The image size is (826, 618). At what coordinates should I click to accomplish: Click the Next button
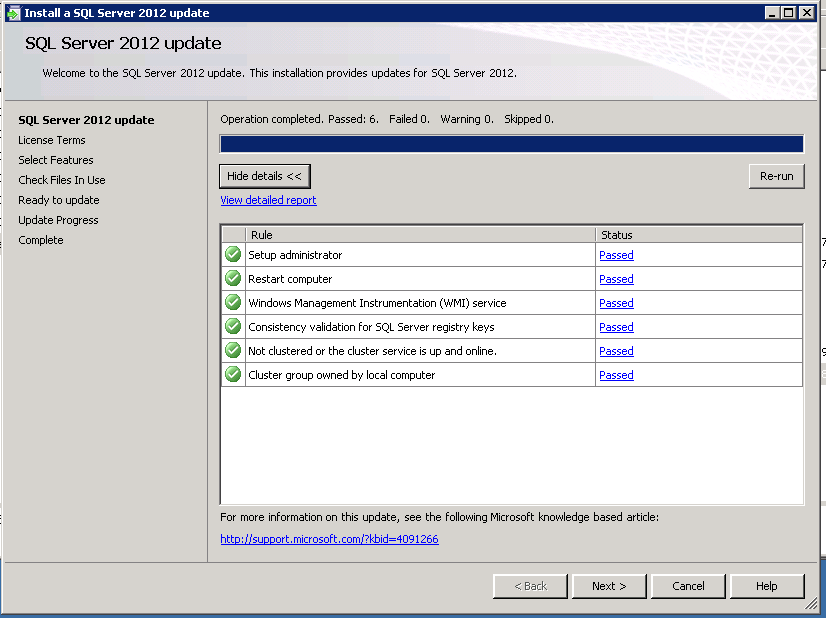coord(609,586)
